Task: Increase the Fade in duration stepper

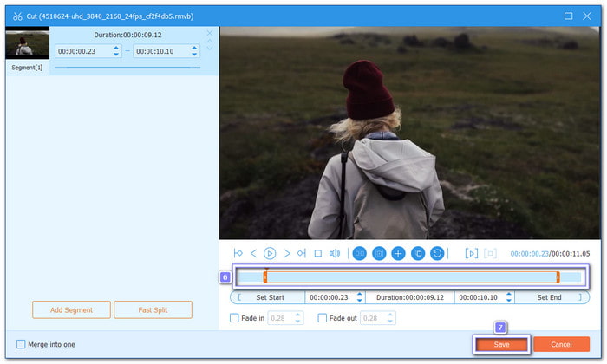Action: pos(298,315)
